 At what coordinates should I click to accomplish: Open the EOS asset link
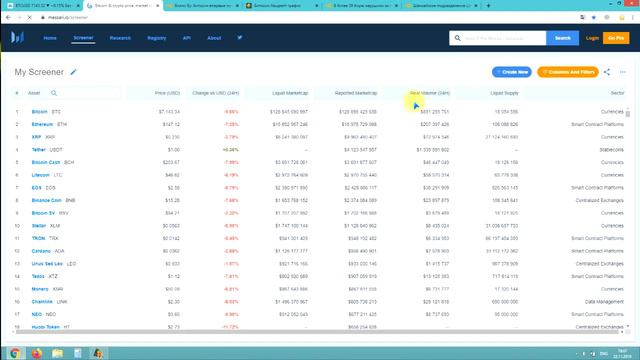[36, 188]
